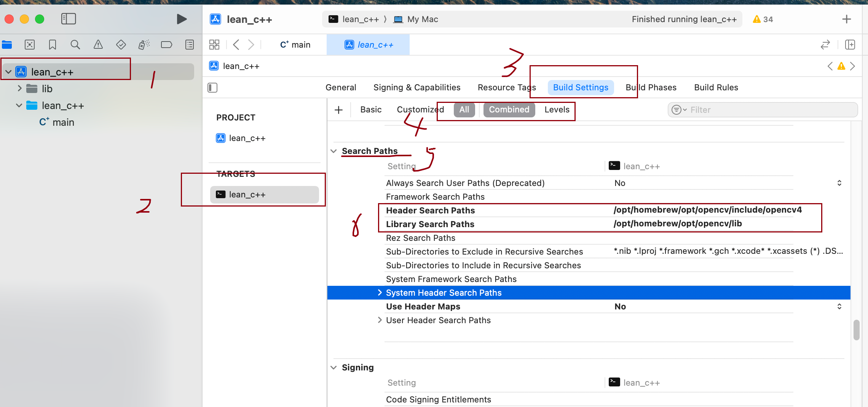Open the Report navigator icon

point(189,45)
